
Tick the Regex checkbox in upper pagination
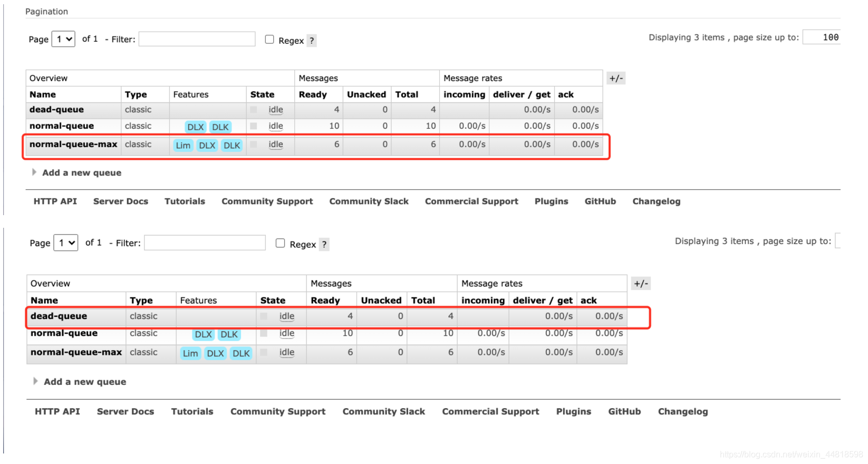(x=269, y=40)
